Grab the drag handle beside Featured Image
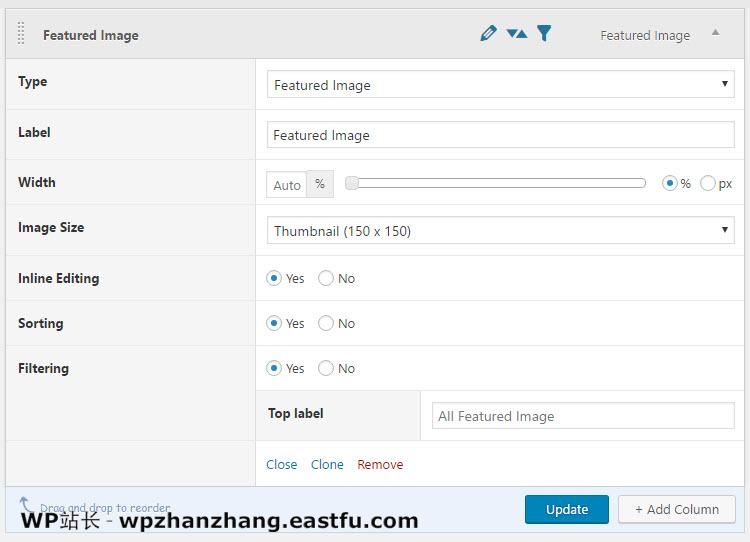The height and width of the screenshot is (542, 750). tap(22, 34)
